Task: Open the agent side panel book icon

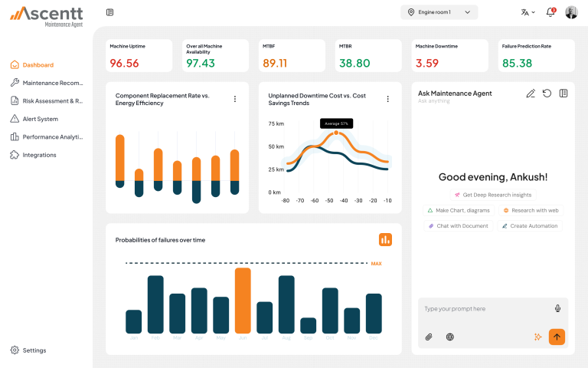Action: point(563,94)
